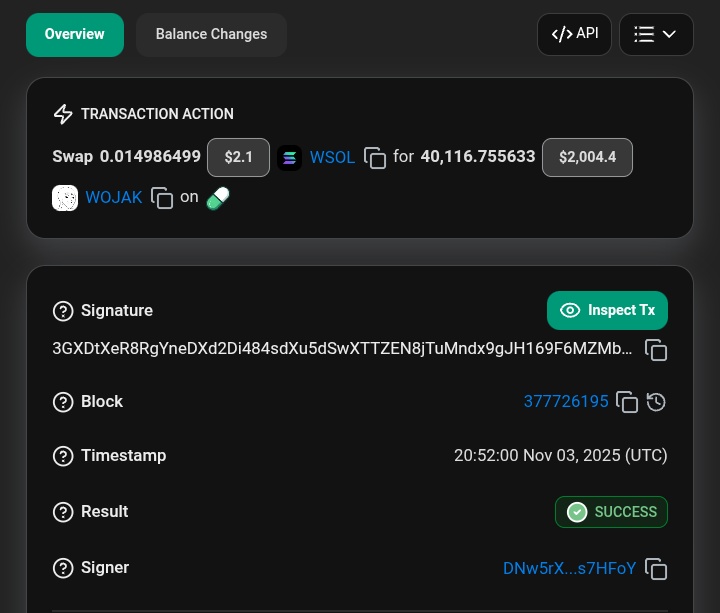Copy the WOJAK token address
Image resolution: width=720 pixels, height=613 pixels.
[162, 198]
